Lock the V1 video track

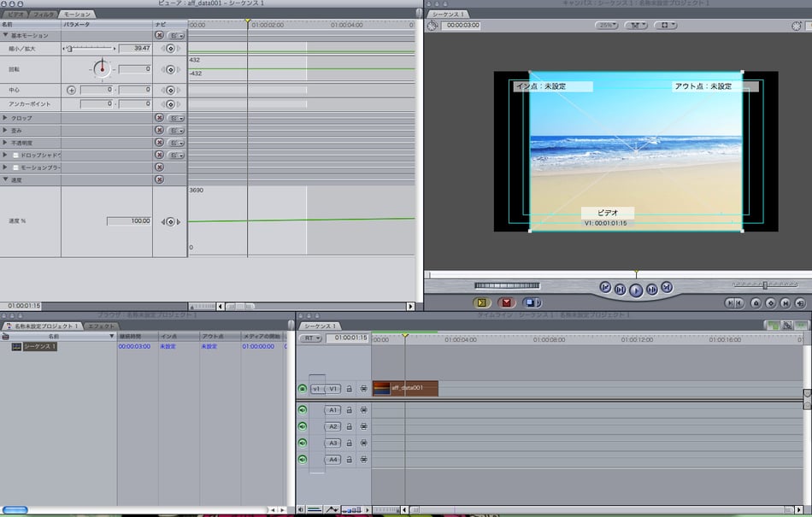click(x=350, y=389)
